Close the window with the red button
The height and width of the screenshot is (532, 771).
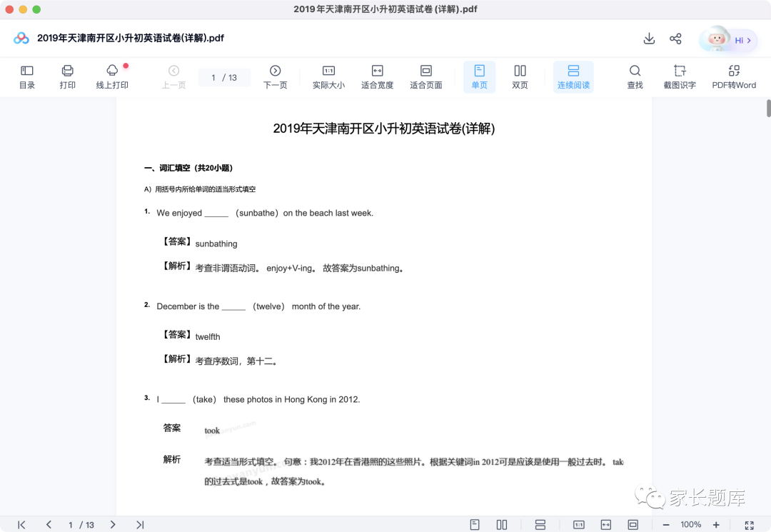click(9, 9)
